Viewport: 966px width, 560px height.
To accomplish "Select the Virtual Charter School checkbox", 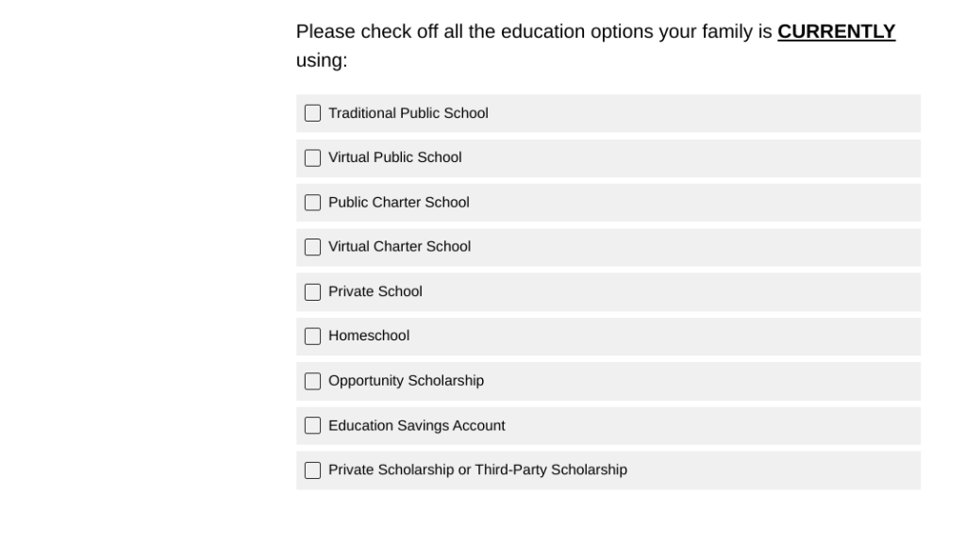I will coord(312,247).
